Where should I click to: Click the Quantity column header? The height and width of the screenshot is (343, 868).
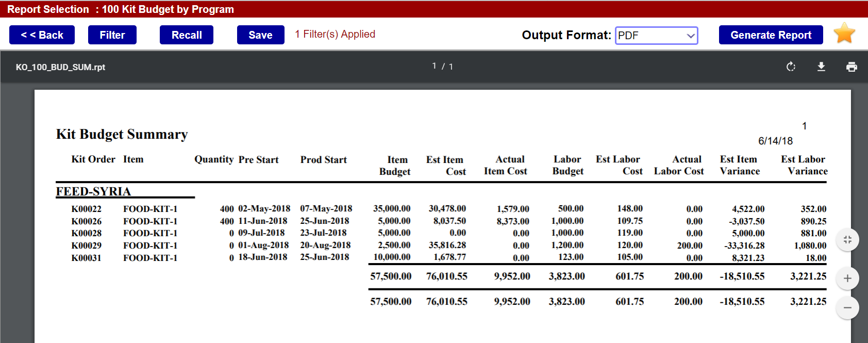click(x=214, y=159)
